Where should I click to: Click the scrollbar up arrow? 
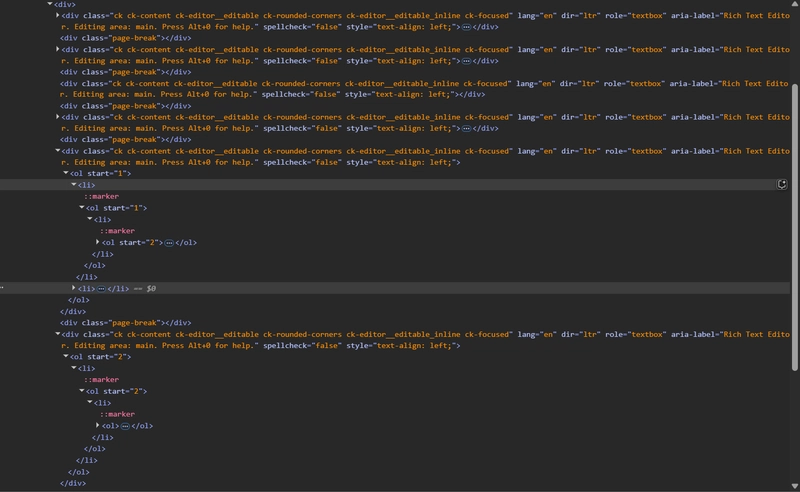[x=794, y=4]
